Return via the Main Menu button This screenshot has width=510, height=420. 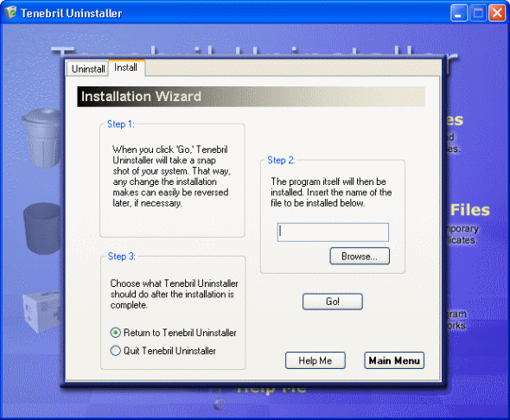(394, 360)
